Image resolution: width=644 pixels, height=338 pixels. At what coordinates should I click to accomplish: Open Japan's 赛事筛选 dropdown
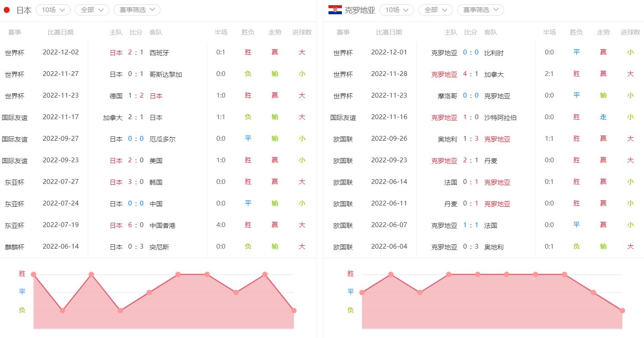tap(137, 10)
